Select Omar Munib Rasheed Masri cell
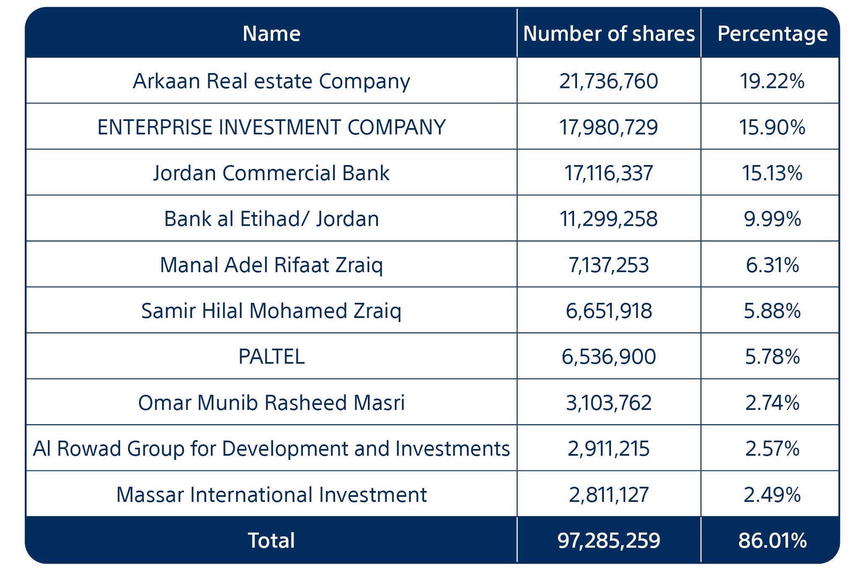 coord(271,402)
